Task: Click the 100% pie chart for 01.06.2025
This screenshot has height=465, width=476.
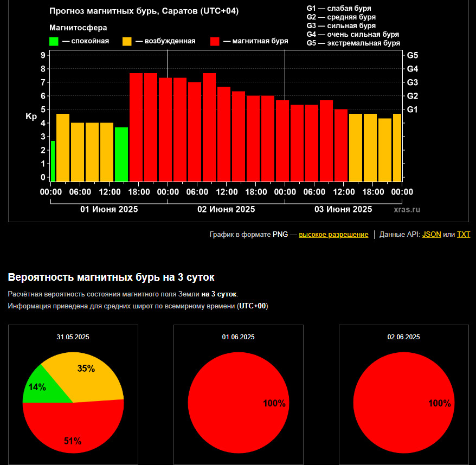Action: [238, 403]
